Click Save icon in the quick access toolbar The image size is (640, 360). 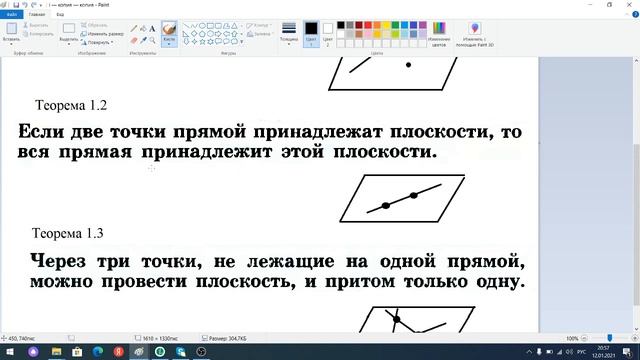point(16,5)
